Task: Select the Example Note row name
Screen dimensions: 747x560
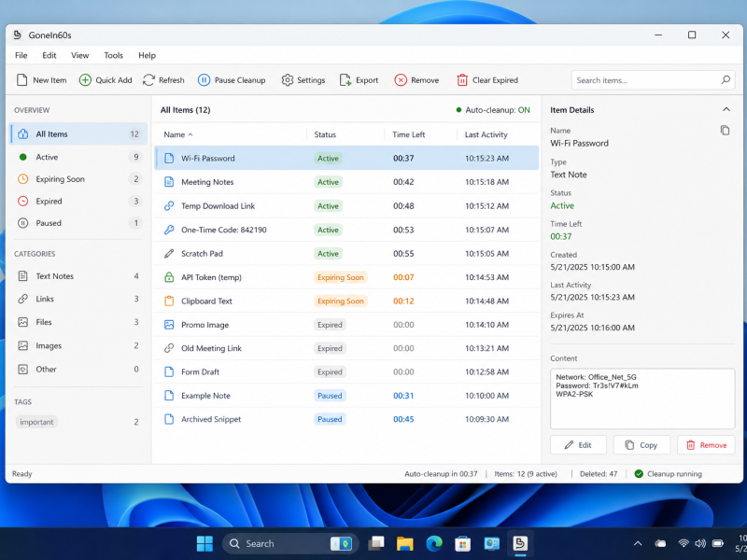Action: tap(205, 396)
